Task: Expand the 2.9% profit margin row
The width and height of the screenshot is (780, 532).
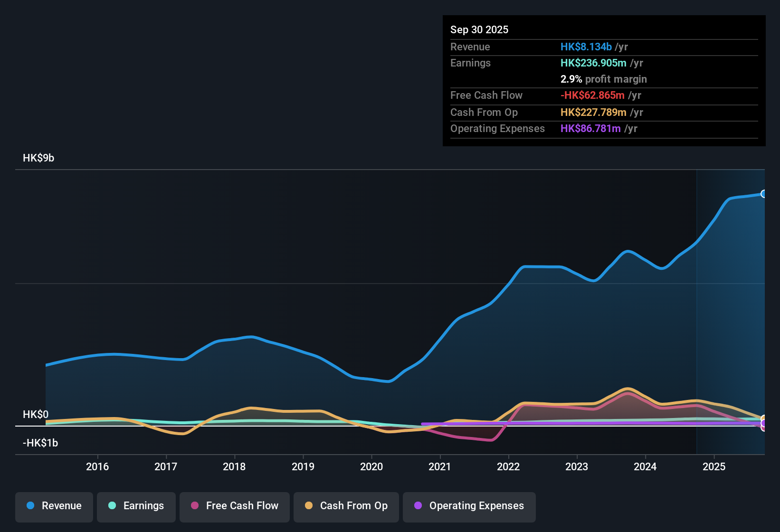Action: click(603, 79)
